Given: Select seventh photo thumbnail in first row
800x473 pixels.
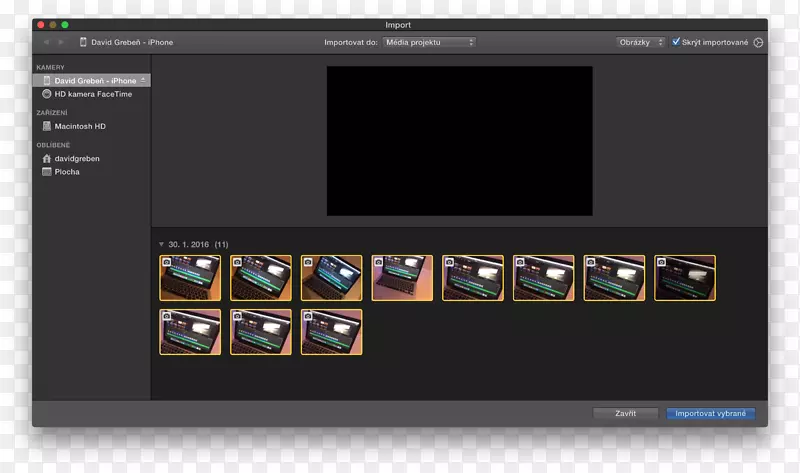Looking at the screenshot, I should (x=614, y=278).
